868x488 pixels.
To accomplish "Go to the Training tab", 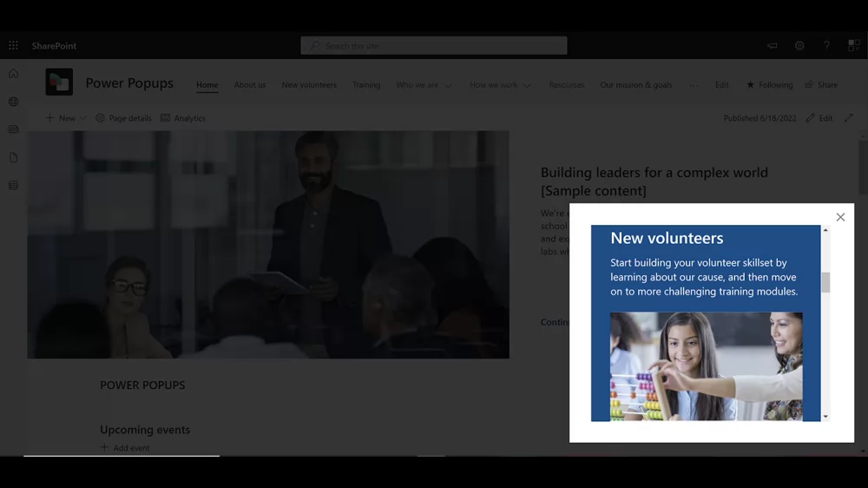I will pos(366,85).
